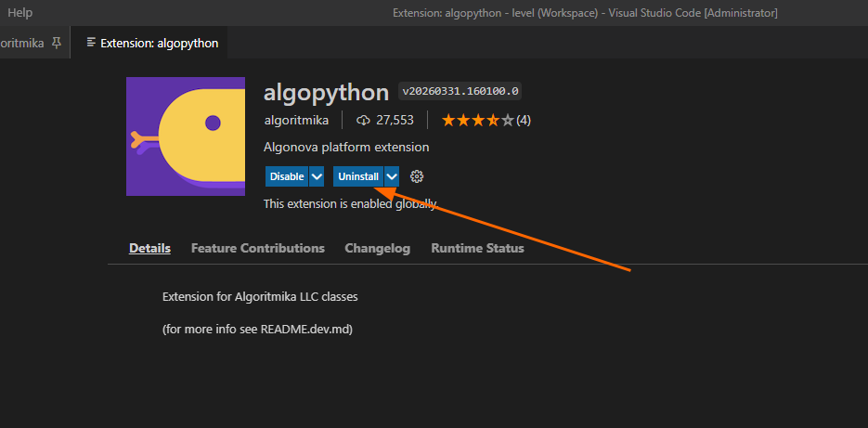Open the Help menu
Image resolution: width=868 pixels, height=428 pixels.
tap(19, 12)
